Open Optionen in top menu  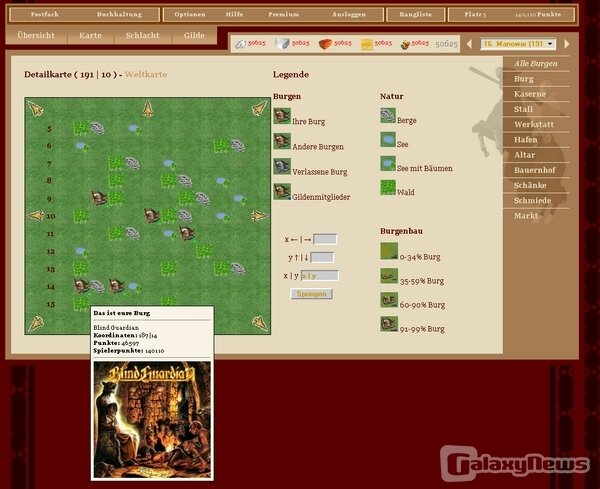coord(190,15)
